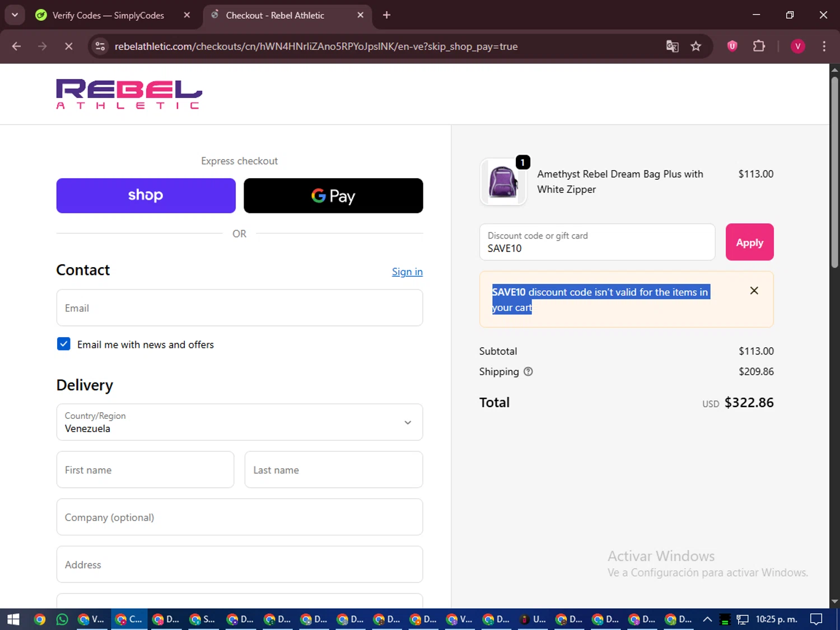Open Chrome three-dot menu

[x=824, y=46]
